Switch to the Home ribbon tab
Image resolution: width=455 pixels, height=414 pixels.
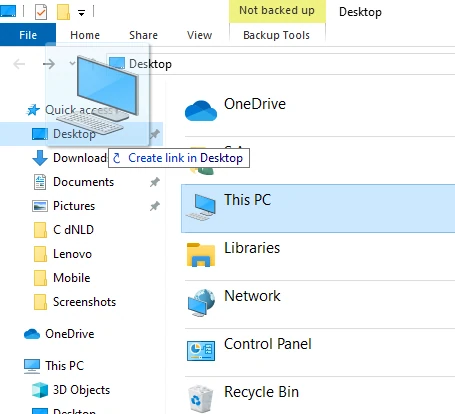(x=85, y=35)
